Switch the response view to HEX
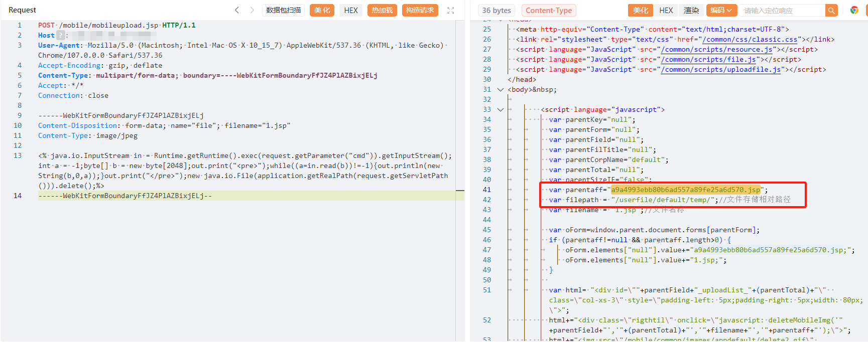 [666, 10]
